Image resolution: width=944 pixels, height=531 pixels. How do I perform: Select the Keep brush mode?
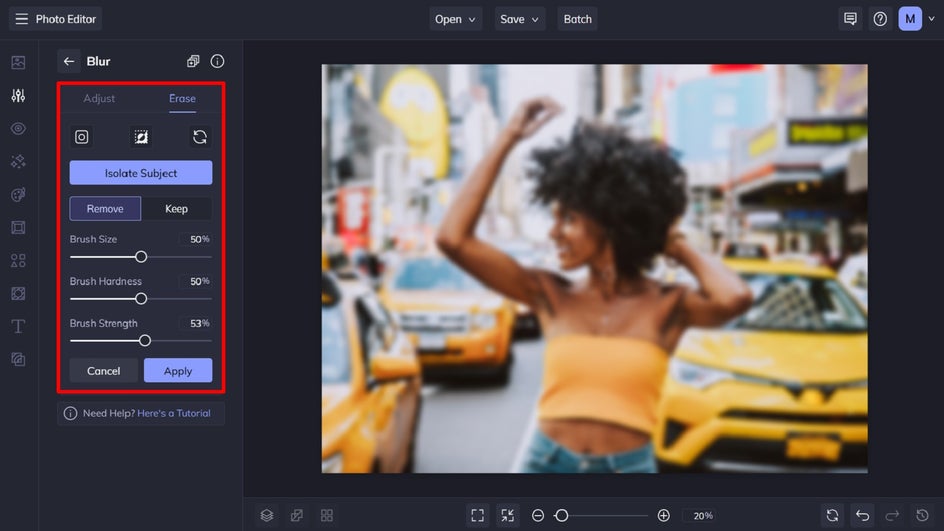176,209
